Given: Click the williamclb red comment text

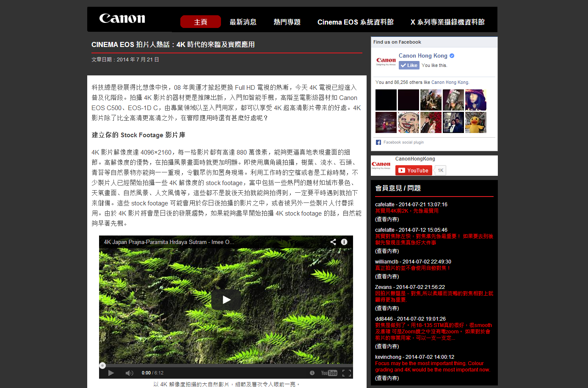Looking at the screenshot, I should click(413, 268).
